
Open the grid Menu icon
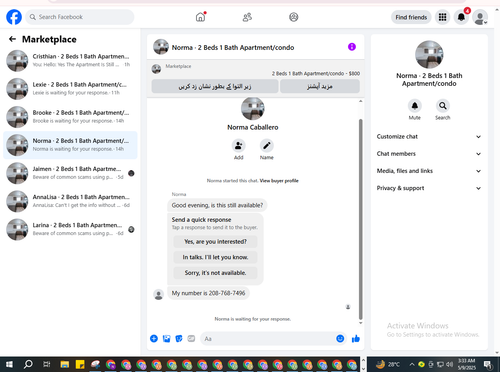442,17
